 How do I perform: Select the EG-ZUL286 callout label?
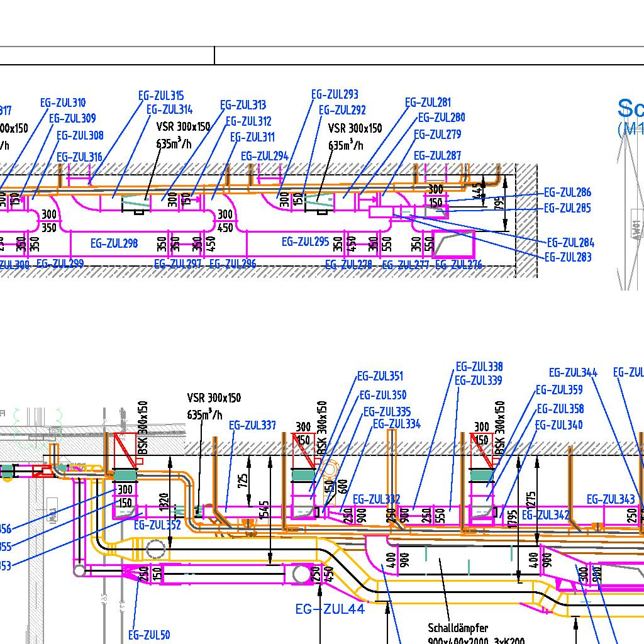click(567, 193)
